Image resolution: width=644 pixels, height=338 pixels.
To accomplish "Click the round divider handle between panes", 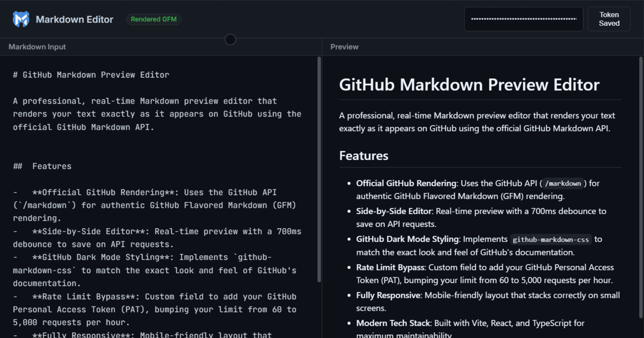I will (x=230, y=39).
